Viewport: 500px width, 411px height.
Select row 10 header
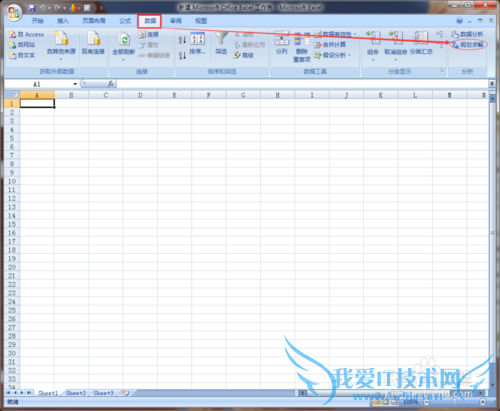tap(12, 181)
